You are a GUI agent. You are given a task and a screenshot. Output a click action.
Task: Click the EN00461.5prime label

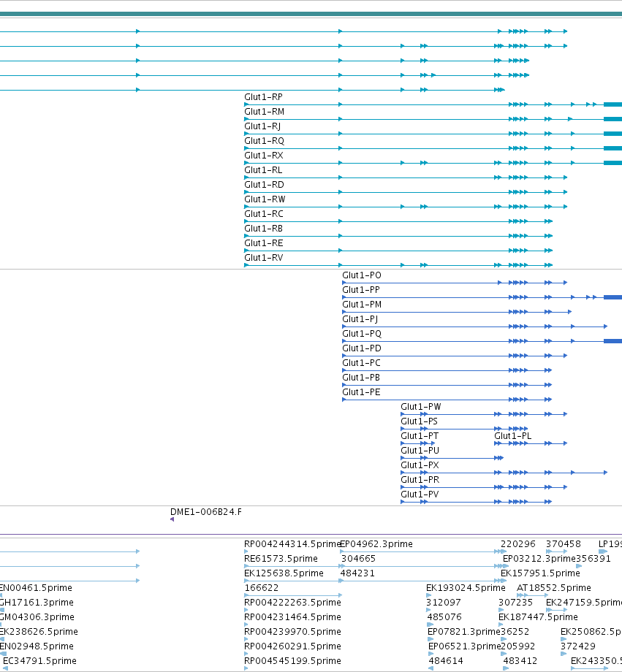pyautogui.click(x=36, y=587)
